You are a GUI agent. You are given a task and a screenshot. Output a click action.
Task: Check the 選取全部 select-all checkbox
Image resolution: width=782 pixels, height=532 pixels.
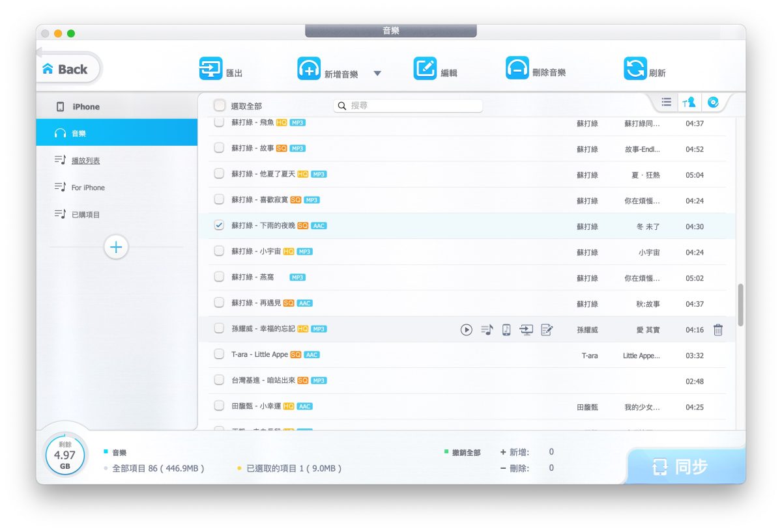click(220, 105)
